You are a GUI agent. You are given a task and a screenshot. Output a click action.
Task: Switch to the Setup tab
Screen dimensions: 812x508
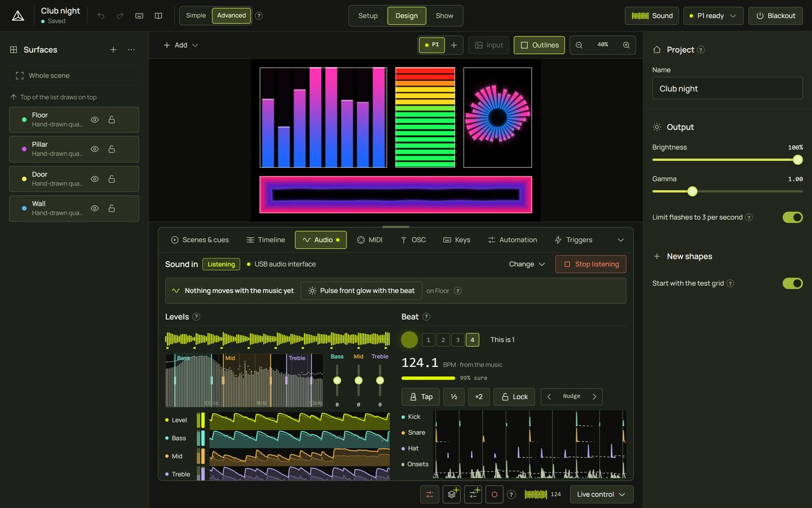368,16
